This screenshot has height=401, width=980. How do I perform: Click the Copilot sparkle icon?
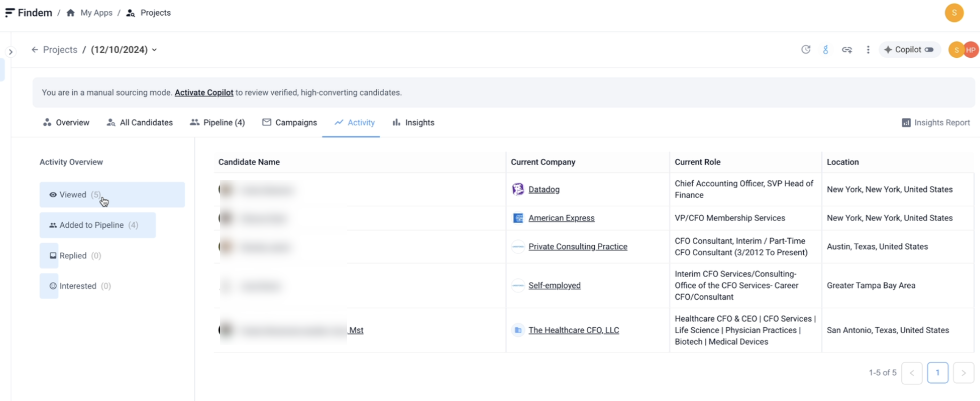pyautogui.click(x=888, y=50)
